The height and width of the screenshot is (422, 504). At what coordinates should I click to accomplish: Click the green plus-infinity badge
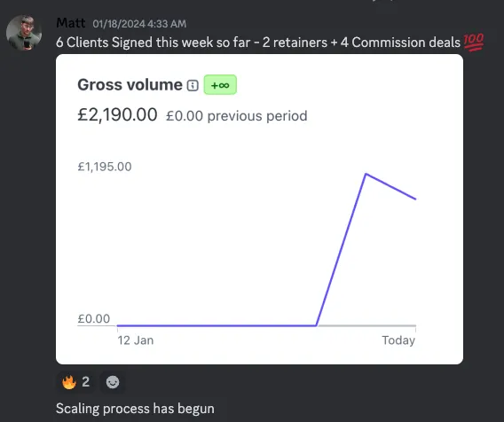(220, 85)
